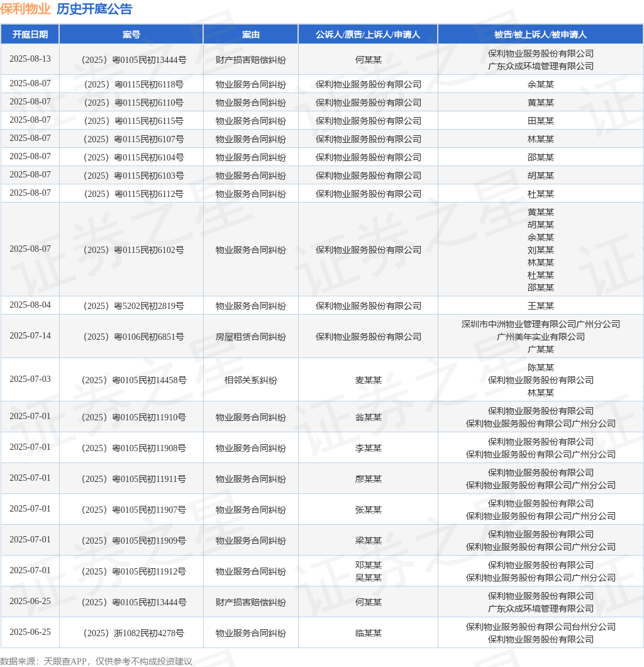Click the 数据来源 天眼查APP footer note
Screen dimensions: 644x667
[x=96, y=661]
